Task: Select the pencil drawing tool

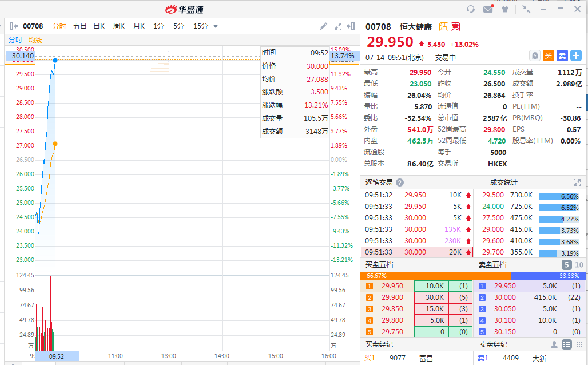Action: (x=323, y=26)
